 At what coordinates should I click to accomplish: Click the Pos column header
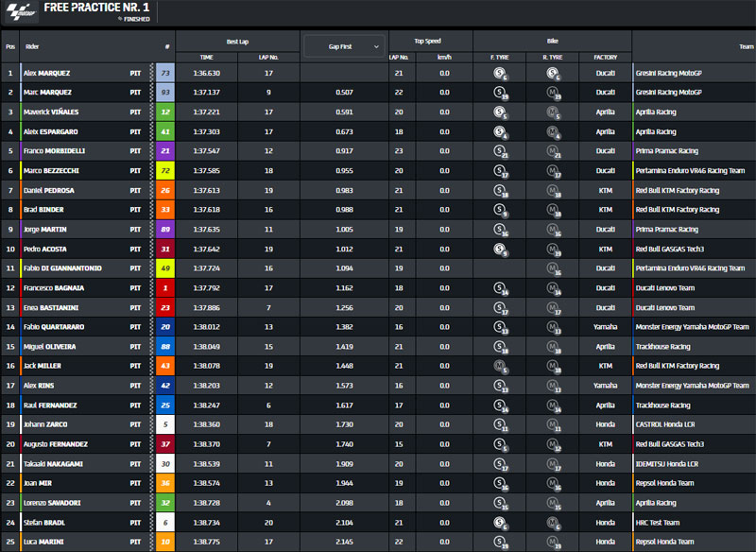pos(10,45)
